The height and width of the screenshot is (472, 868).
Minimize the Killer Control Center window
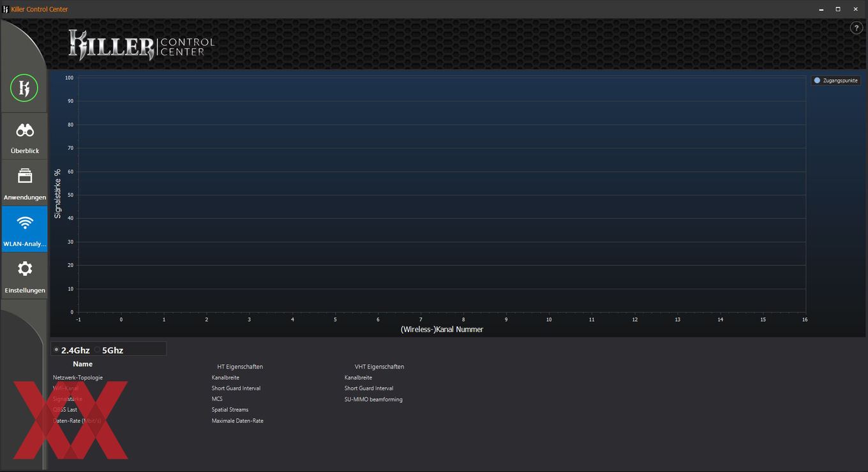(x=821, y=9)
